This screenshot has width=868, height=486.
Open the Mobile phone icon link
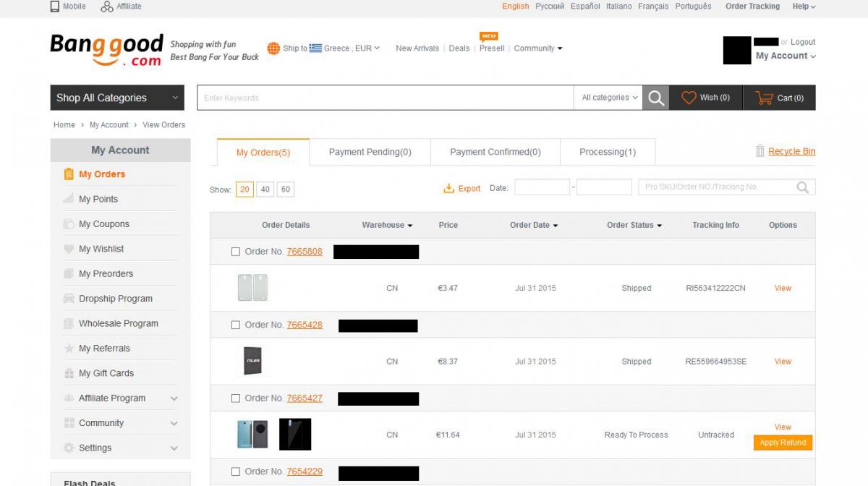pyautogui.click(x=55, y=7)
